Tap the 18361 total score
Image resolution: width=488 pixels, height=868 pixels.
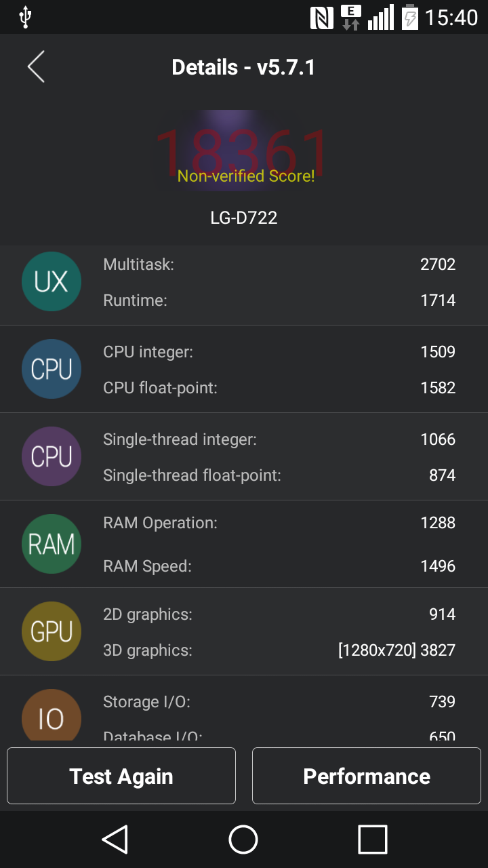click(243, 152)
